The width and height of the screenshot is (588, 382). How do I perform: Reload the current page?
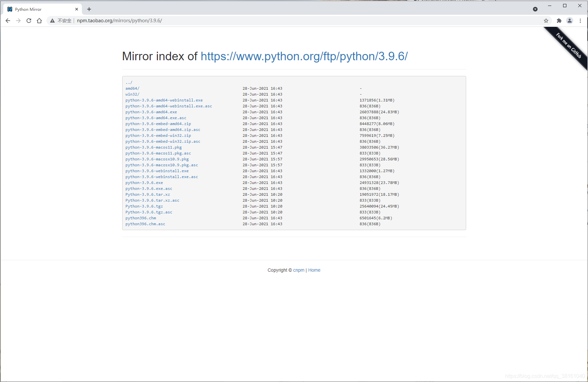click(29, 21)
